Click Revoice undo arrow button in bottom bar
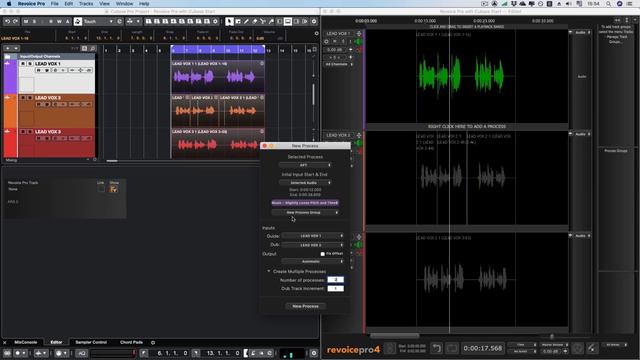 437,348
